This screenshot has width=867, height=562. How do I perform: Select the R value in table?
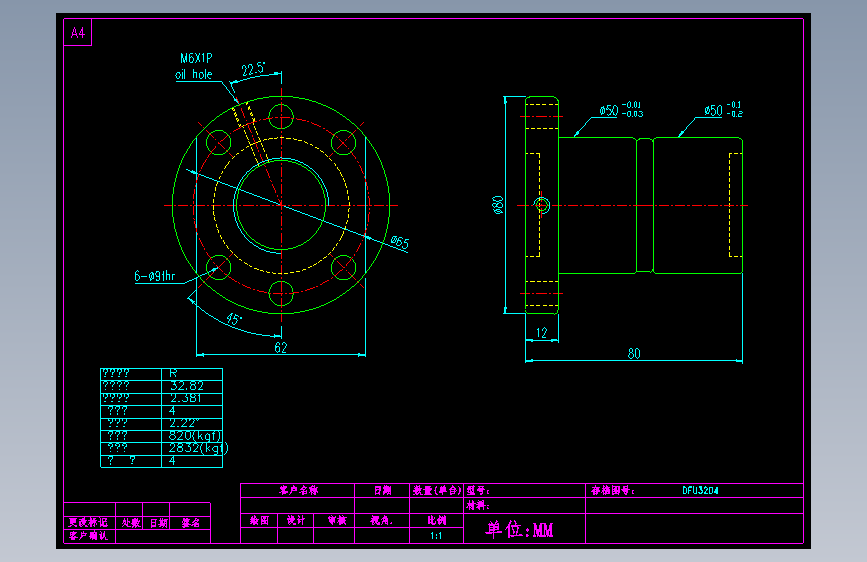(173, 373)
